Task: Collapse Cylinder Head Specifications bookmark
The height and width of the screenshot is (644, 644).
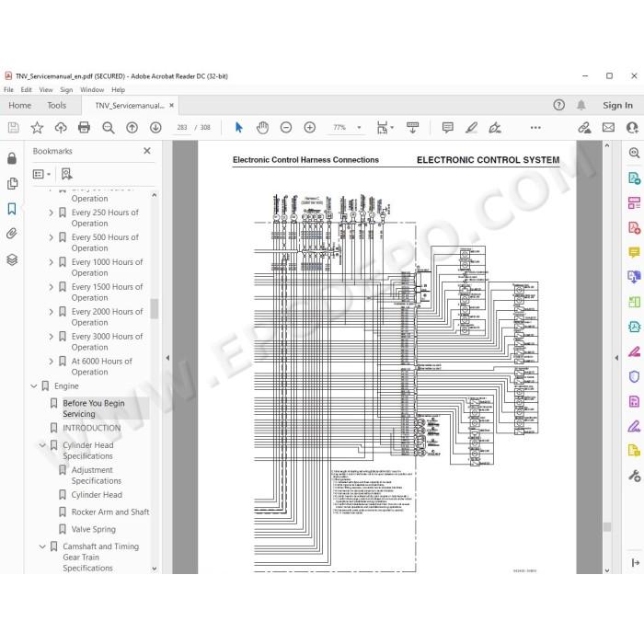Action: coord(42,445)
